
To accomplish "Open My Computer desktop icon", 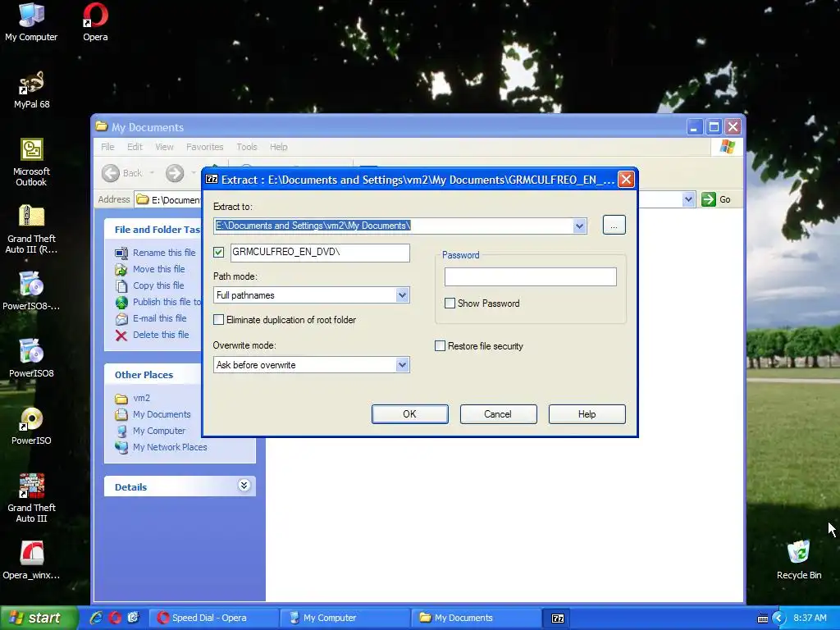I will tap(31, 21).
